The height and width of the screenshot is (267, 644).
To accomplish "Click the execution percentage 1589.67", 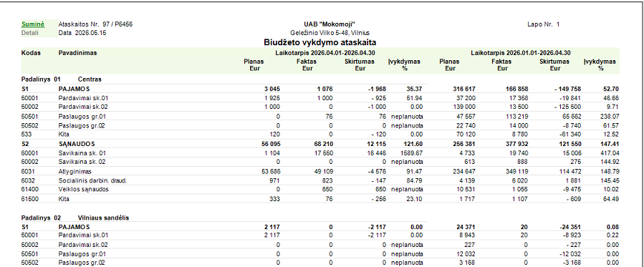I will (x=411, y=153).
